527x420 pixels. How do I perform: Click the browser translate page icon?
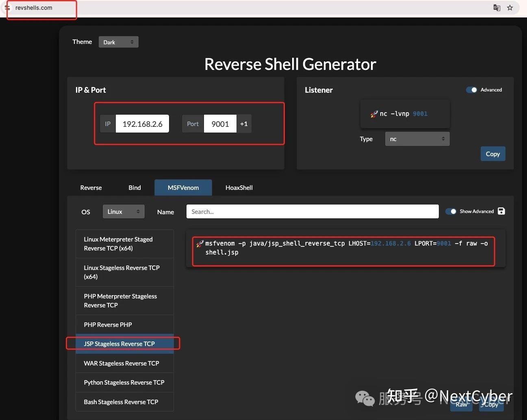tap(497, 8)
